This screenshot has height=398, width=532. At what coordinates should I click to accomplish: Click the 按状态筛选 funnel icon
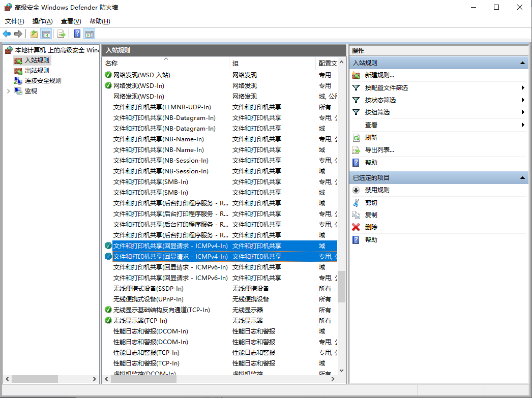click(356, 100)
